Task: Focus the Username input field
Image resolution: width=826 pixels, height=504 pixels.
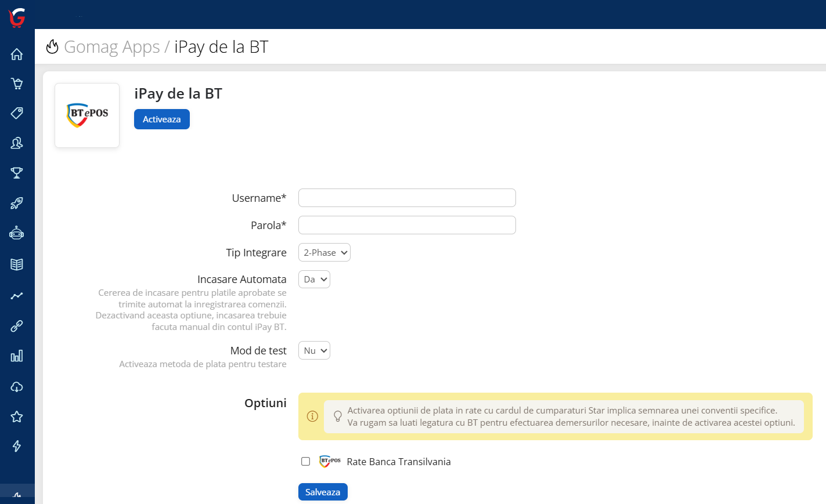Action: (407, 198)
